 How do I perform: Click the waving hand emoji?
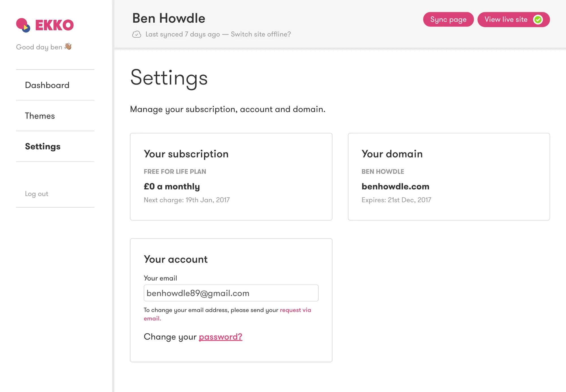68,46
